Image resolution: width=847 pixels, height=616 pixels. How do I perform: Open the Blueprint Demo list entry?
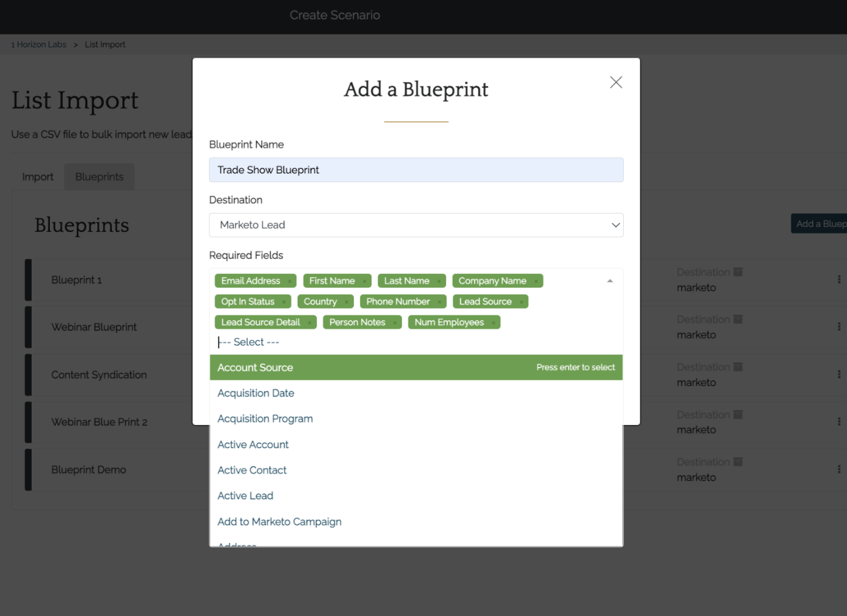pyautogui.click(x=89, y=470)
